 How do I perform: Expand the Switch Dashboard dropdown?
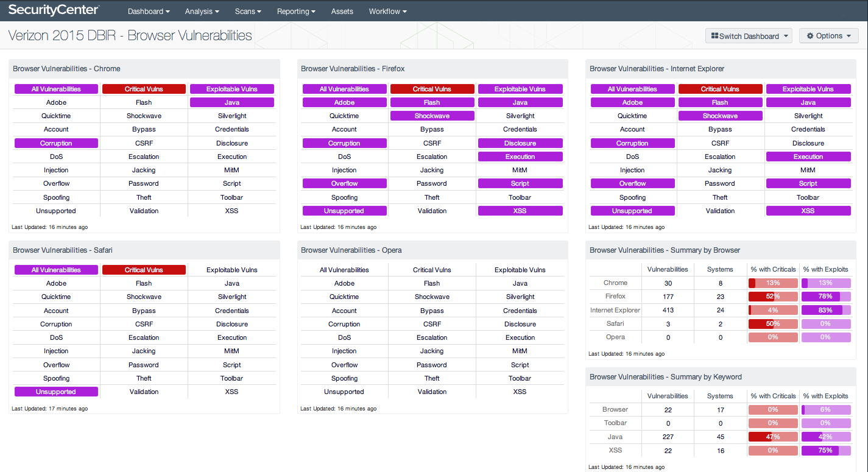pos(749,36)
